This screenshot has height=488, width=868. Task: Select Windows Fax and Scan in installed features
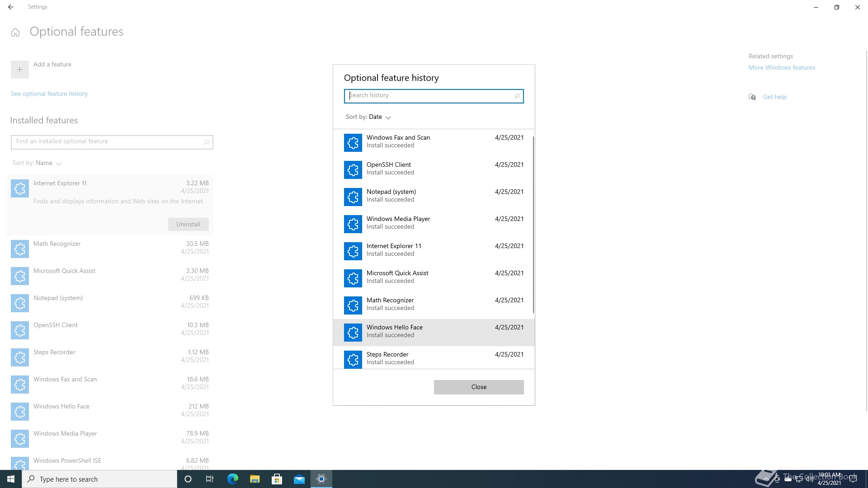pyautogui.click(x=110, y=385)
